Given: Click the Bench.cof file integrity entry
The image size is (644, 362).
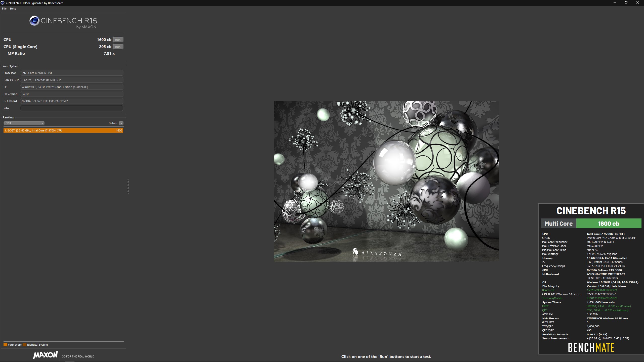Looking at the screenshot, I should click(x=548, y=290).
